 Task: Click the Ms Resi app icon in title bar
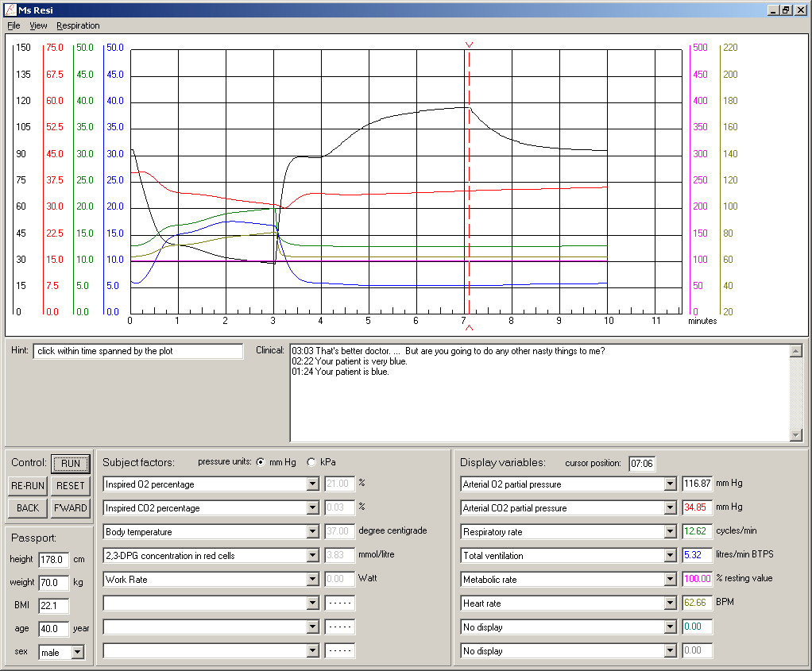(x=9, y=10)
